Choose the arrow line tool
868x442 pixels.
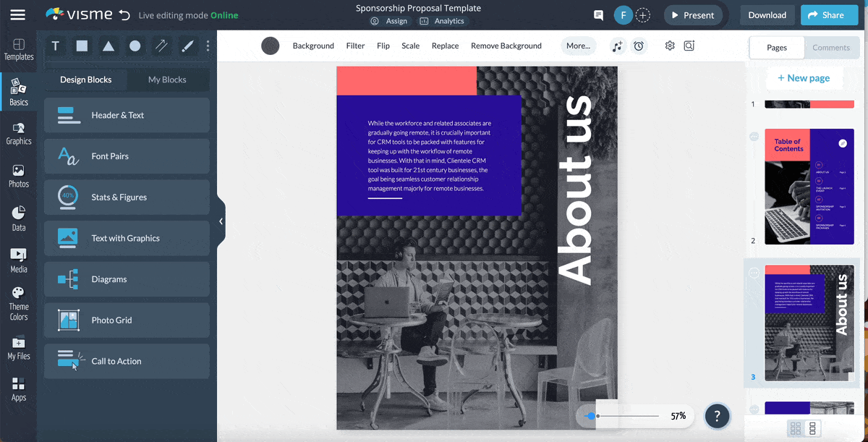pyautogui.click(x=161, y=46)
